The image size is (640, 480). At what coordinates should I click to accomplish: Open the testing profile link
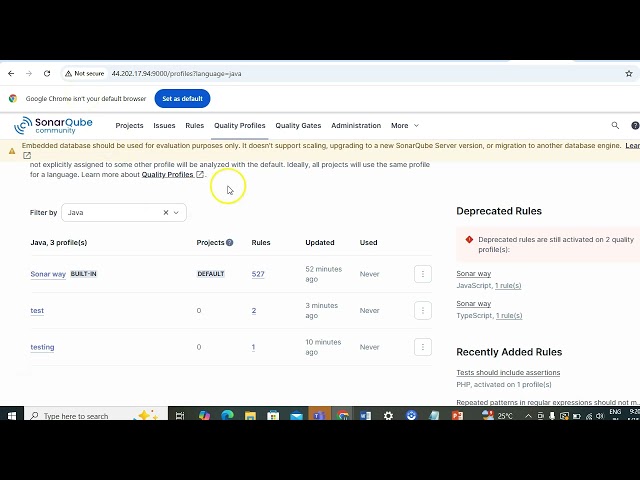[42, 347]
